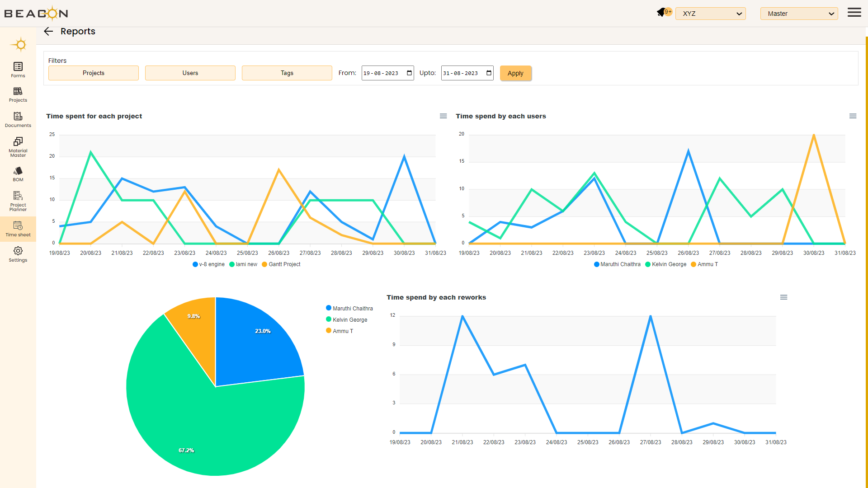This screenshot has width=868, height=488.
Task: Open the From date calendar picker
Action: click(x=409, y=73)
